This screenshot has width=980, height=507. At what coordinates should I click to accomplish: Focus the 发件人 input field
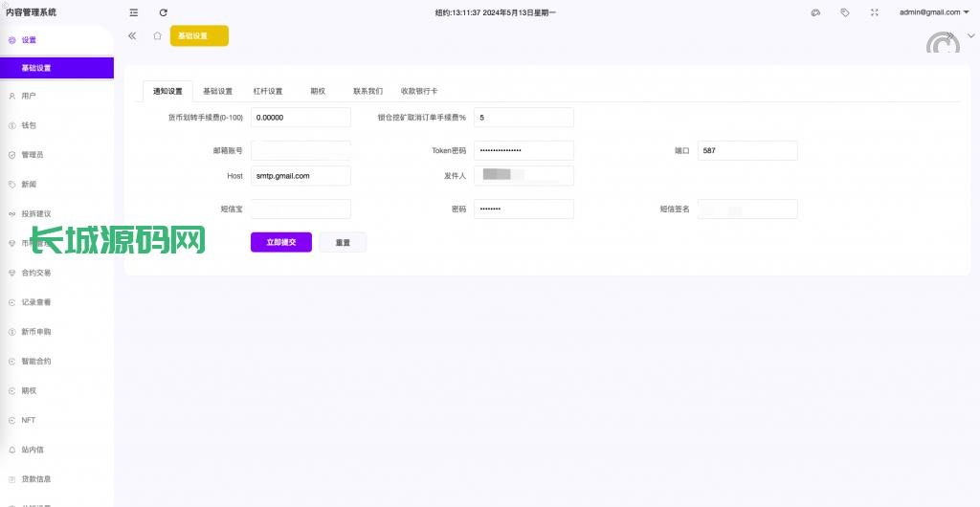pyautogui.click(x=523, y=176)
